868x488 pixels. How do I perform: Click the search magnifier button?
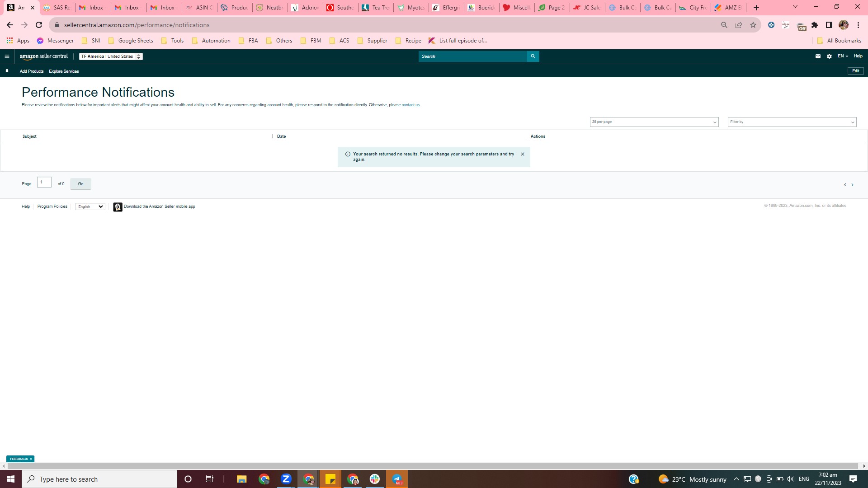click(x=533, y=56)
